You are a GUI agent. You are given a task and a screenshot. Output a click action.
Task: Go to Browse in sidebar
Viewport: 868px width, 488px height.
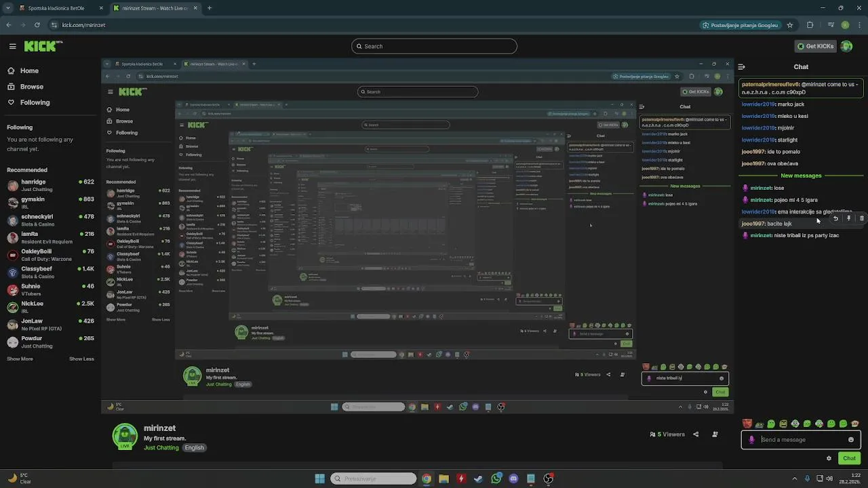[26, 87]
